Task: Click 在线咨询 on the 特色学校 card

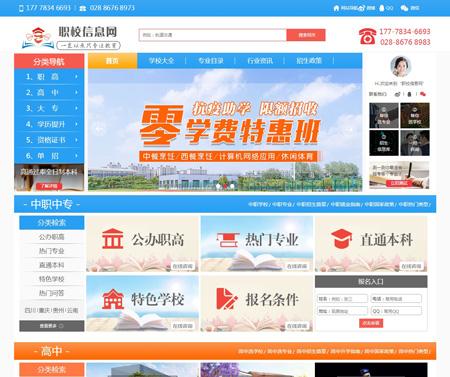Action: click(183, 326)
